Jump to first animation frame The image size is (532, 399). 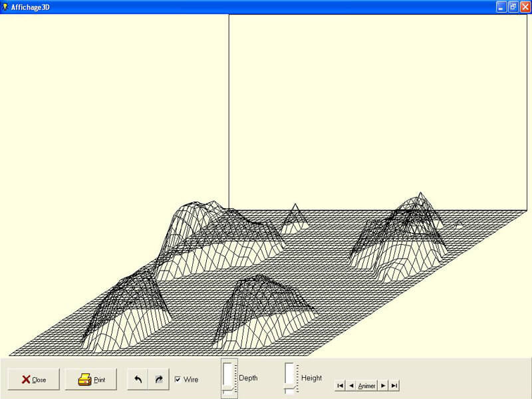click(x=340, y=386)
